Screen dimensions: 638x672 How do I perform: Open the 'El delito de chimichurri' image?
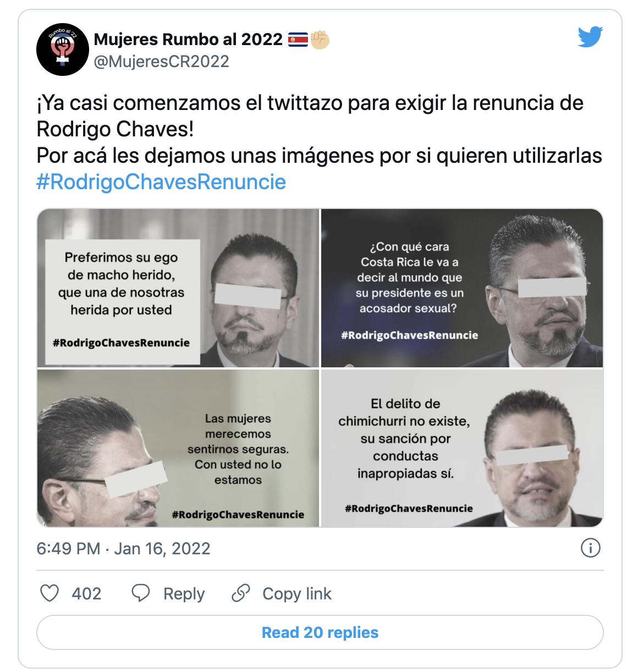pyautogui.click(x=462, y=448)
